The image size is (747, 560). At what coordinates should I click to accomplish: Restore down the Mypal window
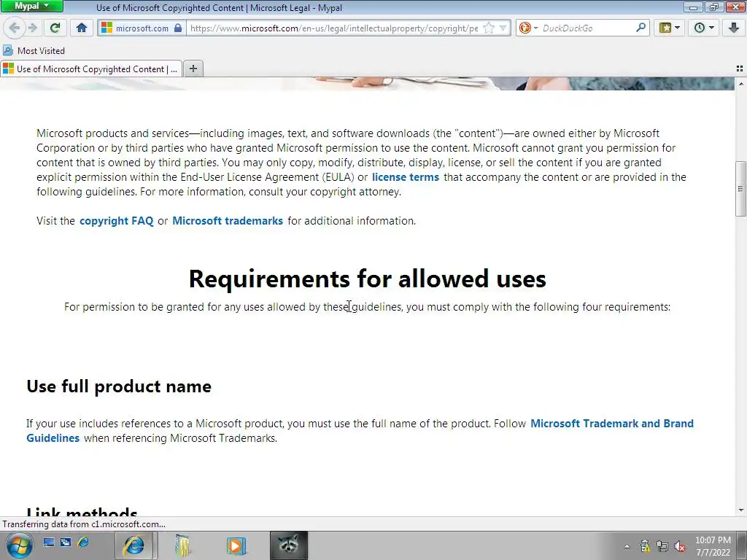click(713, 7)
